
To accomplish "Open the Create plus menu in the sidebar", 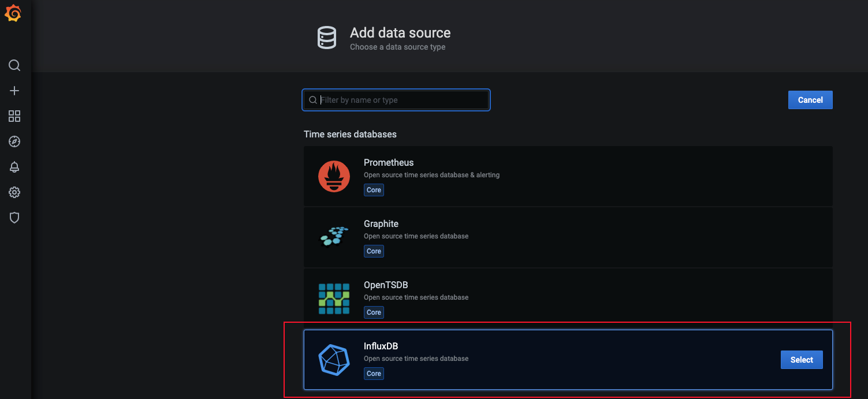I will pos(14,91).
